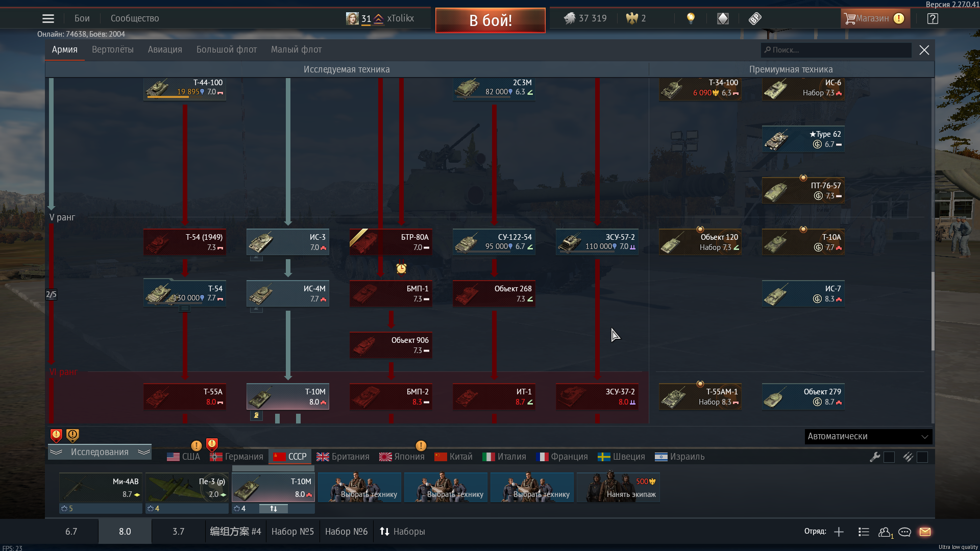980x551 pixels.
Task: Add squad member with plus icon
Action: [839, 532]
